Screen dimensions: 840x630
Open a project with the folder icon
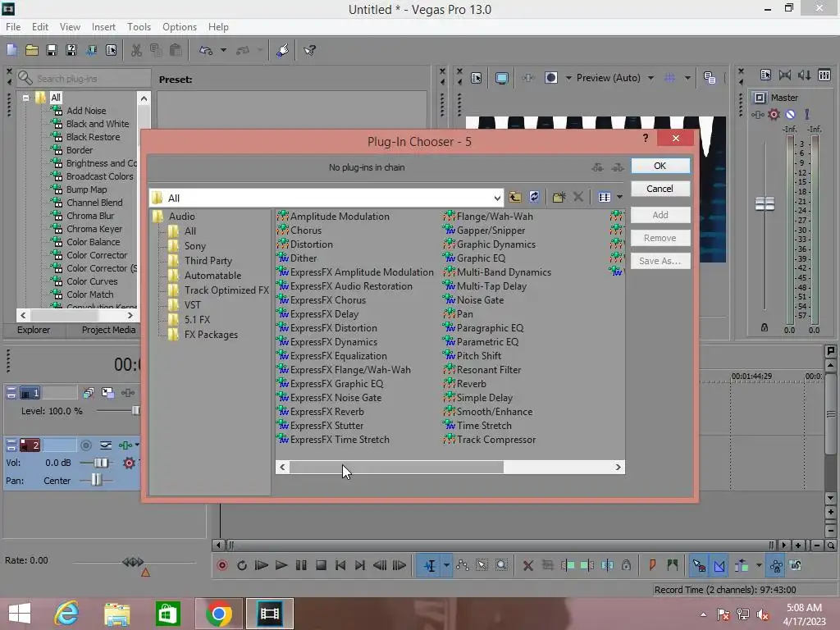pyautogui.click(x=32, y=50)
